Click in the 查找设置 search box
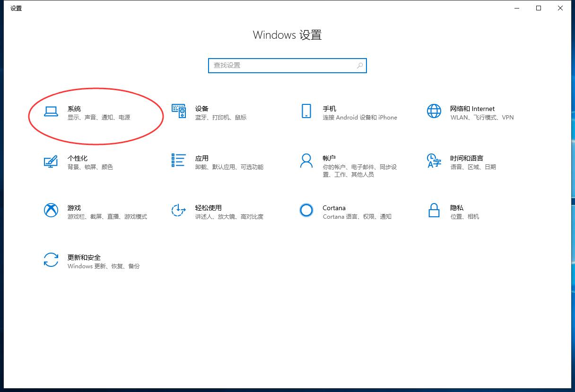This screenshot has height=392, width=575. (287, 66)
